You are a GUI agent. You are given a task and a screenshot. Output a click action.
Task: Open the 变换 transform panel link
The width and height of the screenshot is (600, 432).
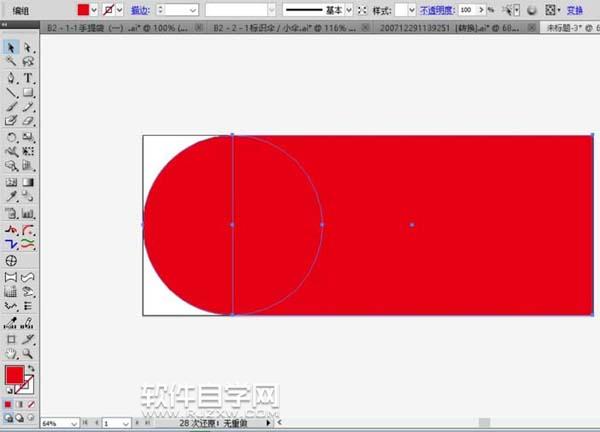point(574,9)
